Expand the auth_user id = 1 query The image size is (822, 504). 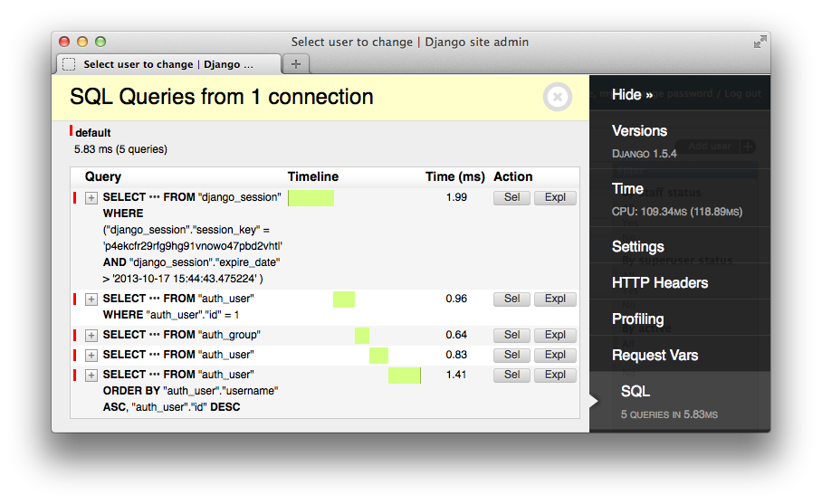pos(91,300)
